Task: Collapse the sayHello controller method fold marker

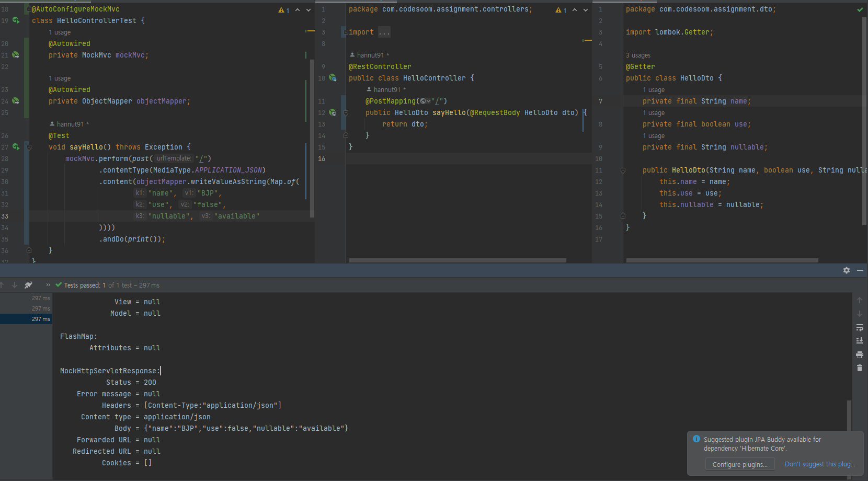Action: 346,113
